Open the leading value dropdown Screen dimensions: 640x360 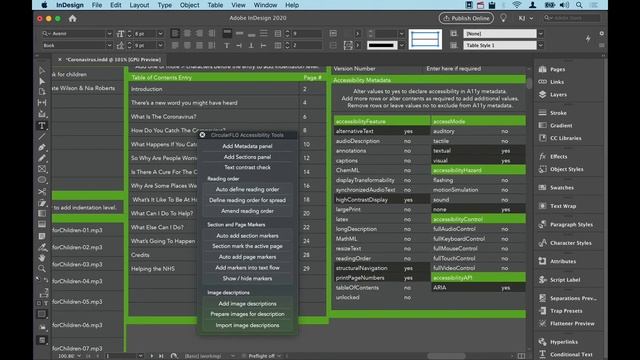(x=160, y=45)
